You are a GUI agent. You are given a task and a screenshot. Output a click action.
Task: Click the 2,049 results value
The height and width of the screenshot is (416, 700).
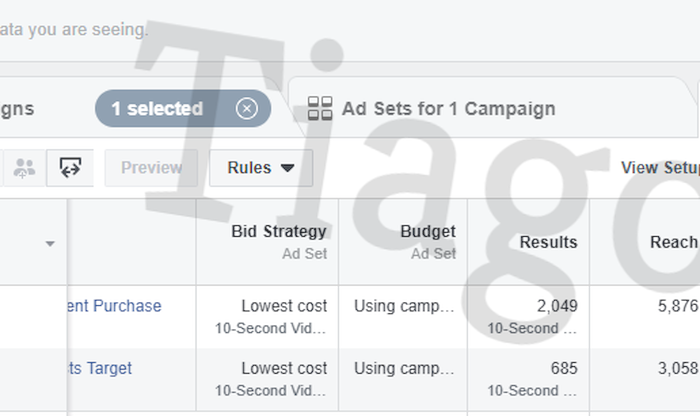point(557,306)
